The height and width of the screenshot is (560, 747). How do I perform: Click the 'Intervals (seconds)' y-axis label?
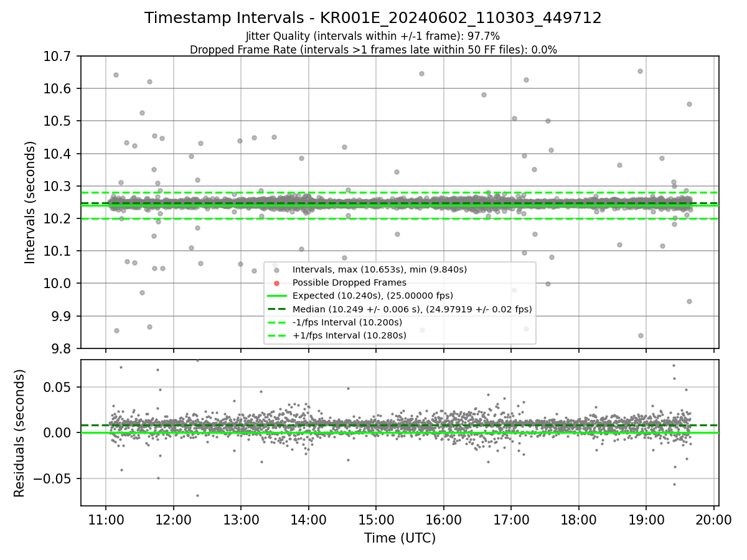(x=30, y=202)
